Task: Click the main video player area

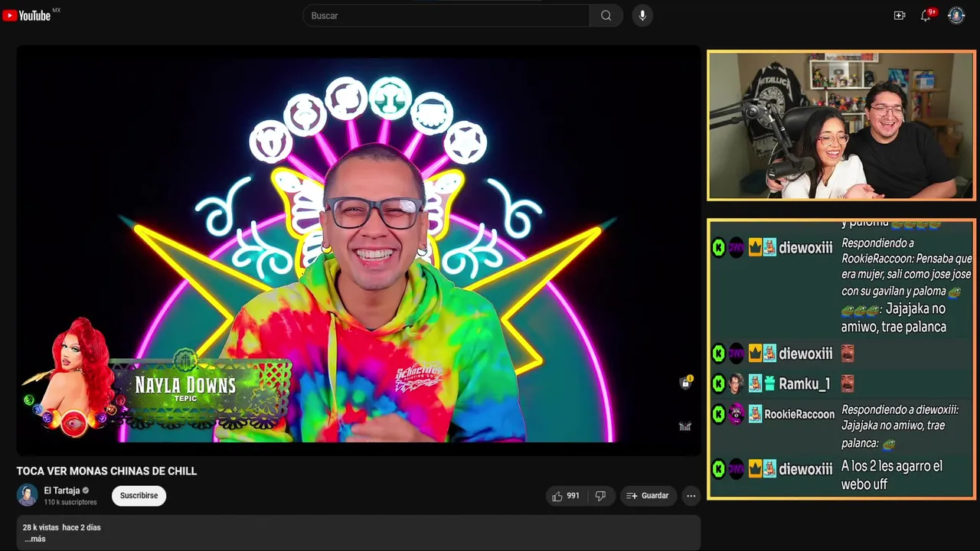Action: click(x=358, y=249)
